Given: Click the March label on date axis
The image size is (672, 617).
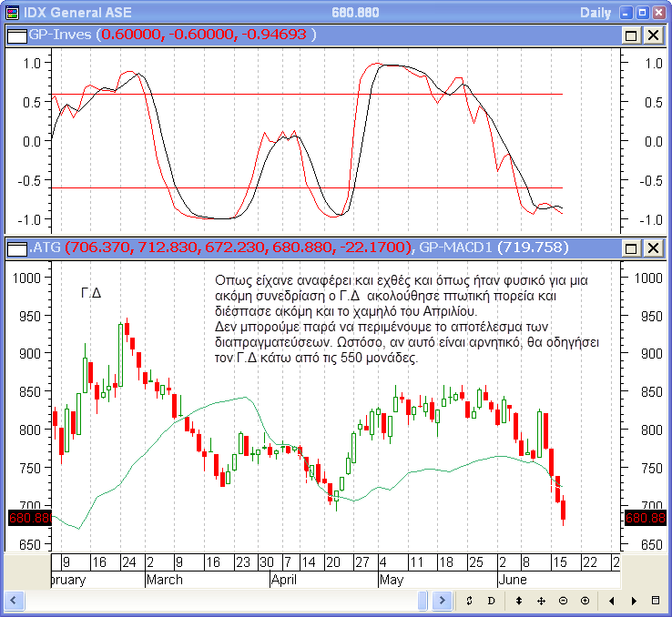Looking at the screenshot, I should (165, 580).
